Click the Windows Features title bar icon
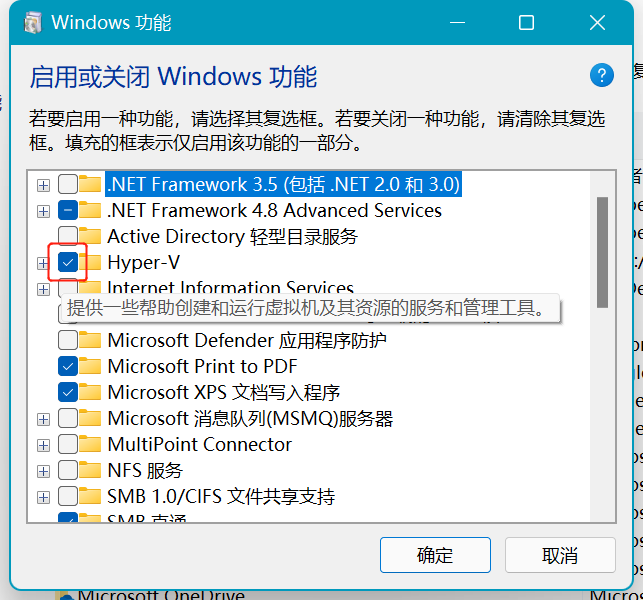This screenshot has width=643, height=600. tap(32, 22)
